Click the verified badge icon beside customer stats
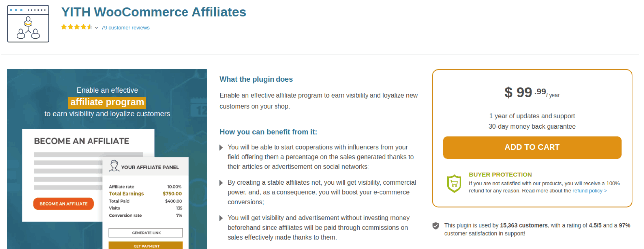 (x=436, y=226)
